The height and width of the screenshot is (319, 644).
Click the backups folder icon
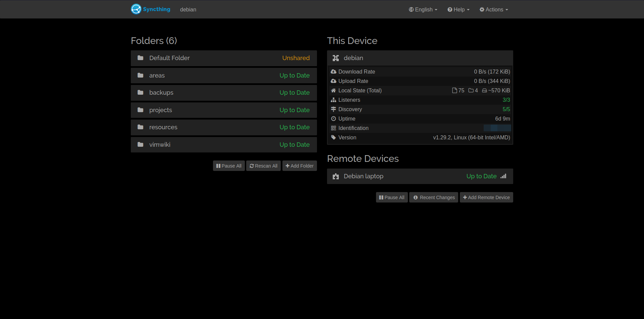click(x=141, y=92)
